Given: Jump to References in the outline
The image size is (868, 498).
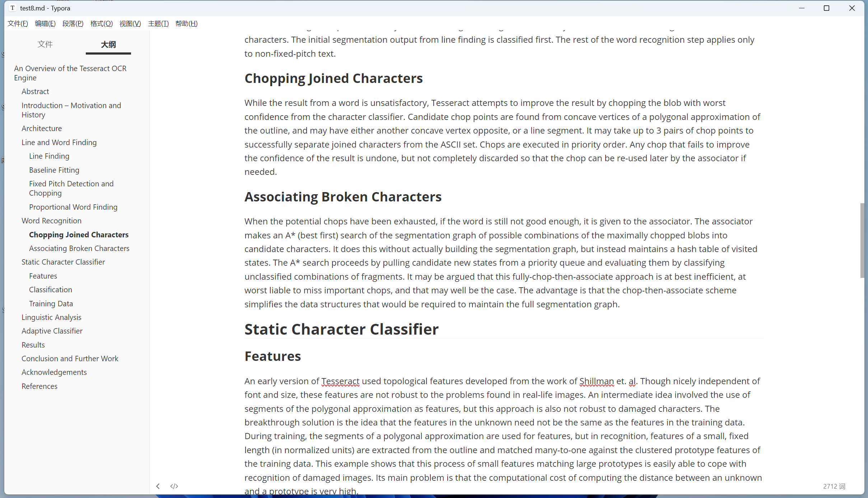Looking at the screenshot, I should [x=39, y=386].
